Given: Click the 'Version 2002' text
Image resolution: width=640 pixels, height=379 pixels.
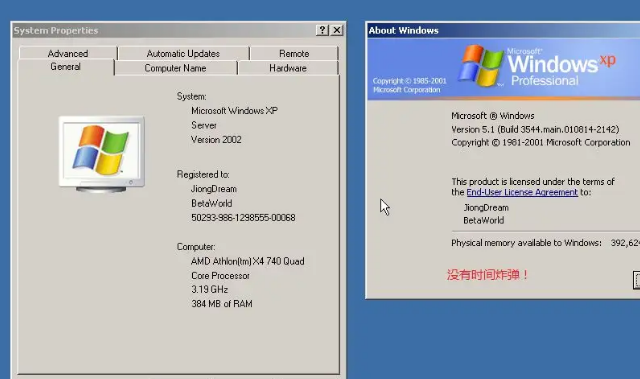Looking at the screenshot, I should [x=216, y=140].
